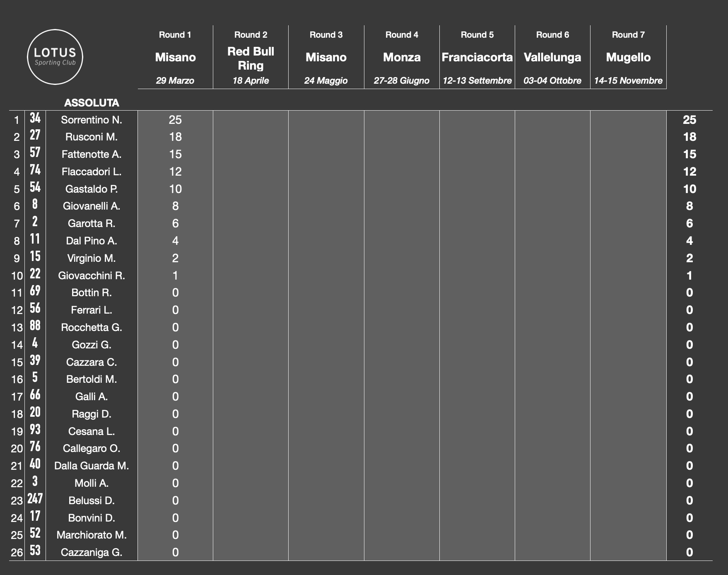Select driver name Sorrentino N.

tap(92, 120)
